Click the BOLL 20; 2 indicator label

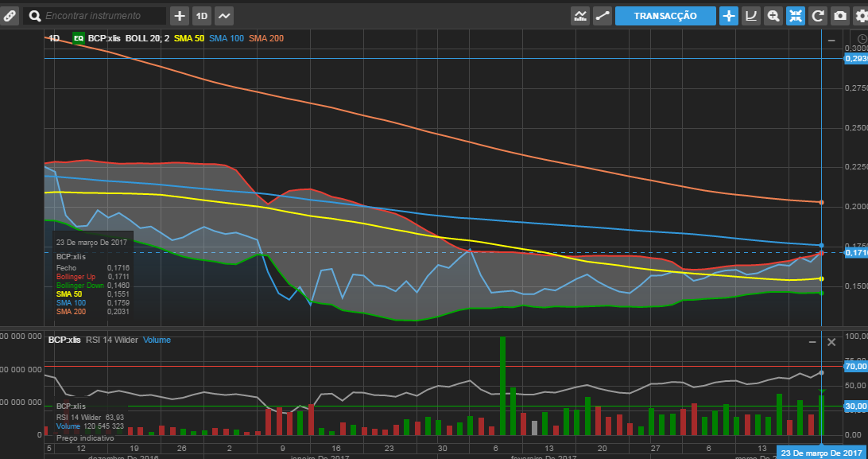(x=147, y=38)
